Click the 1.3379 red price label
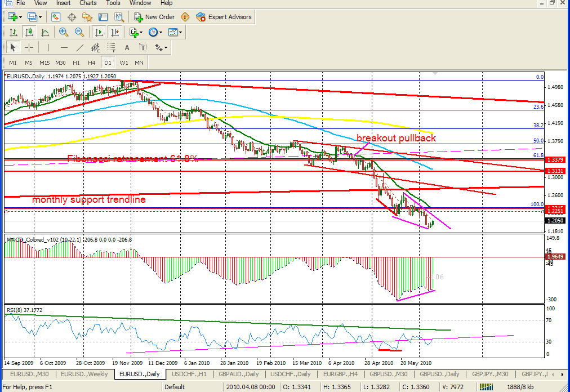Image resolution: width=570 pixels, height=392 pixels. 555,159
